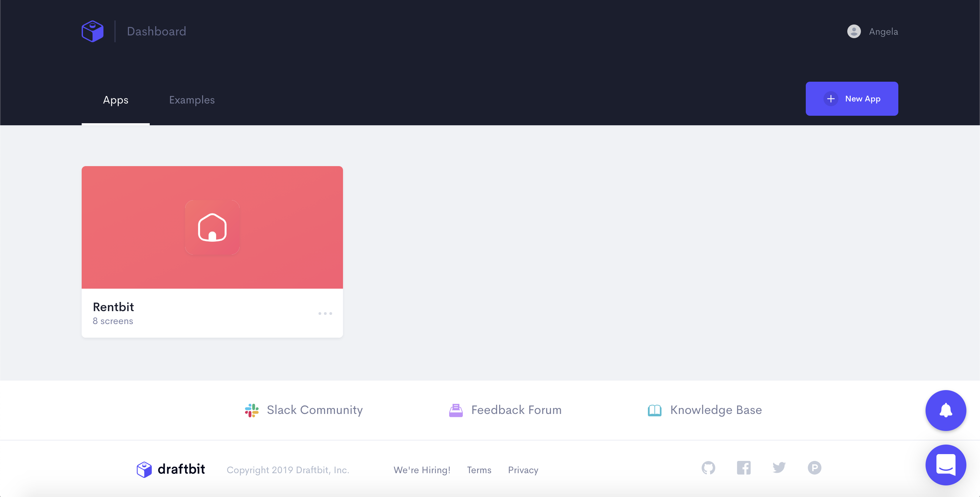The image size is (980, 497).
Task: Click the We're Hiring! link
Action: [x=422, y=470]
